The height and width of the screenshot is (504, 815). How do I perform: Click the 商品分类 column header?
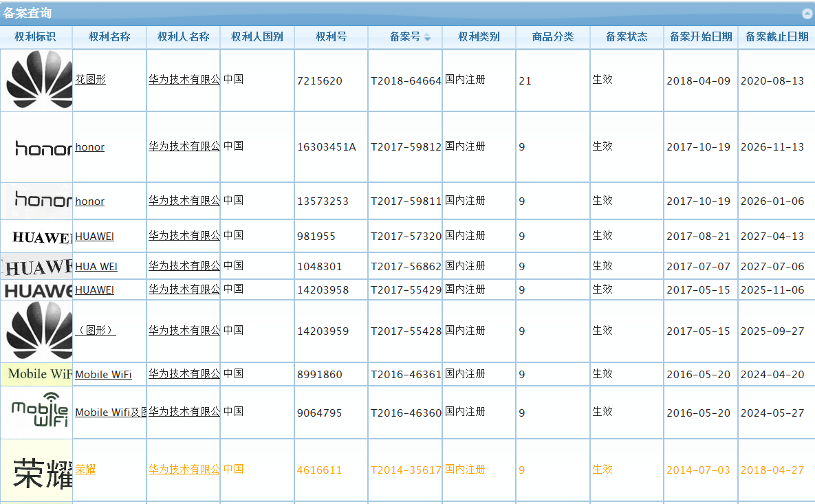coord(552,38)
